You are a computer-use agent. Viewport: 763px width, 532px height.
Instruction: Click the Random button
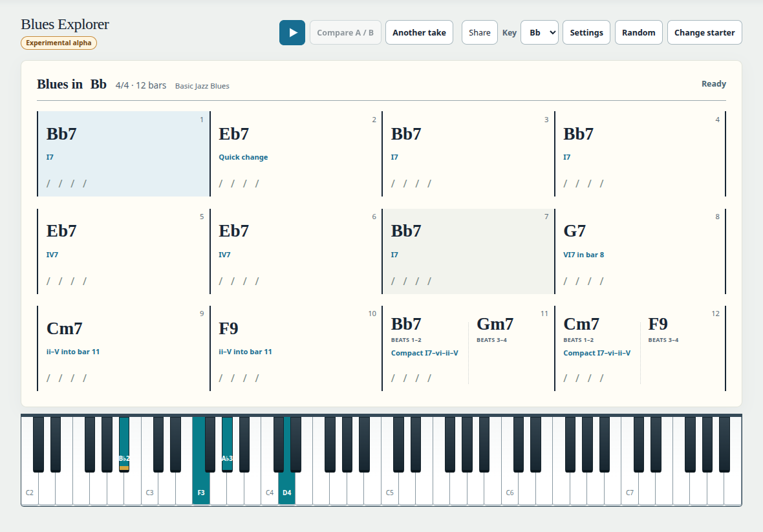(x=638, y=32)
